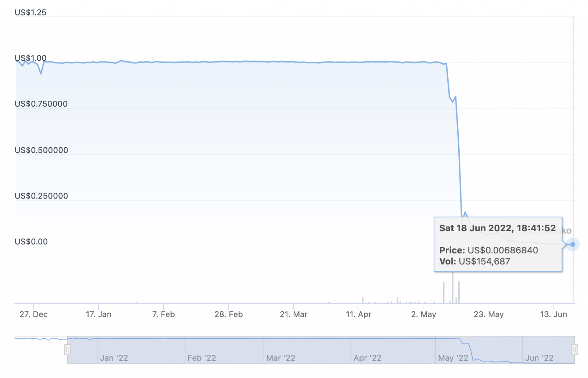Click the 13. Jun x-axis label
588x378 pixels.
click(553, 314)
